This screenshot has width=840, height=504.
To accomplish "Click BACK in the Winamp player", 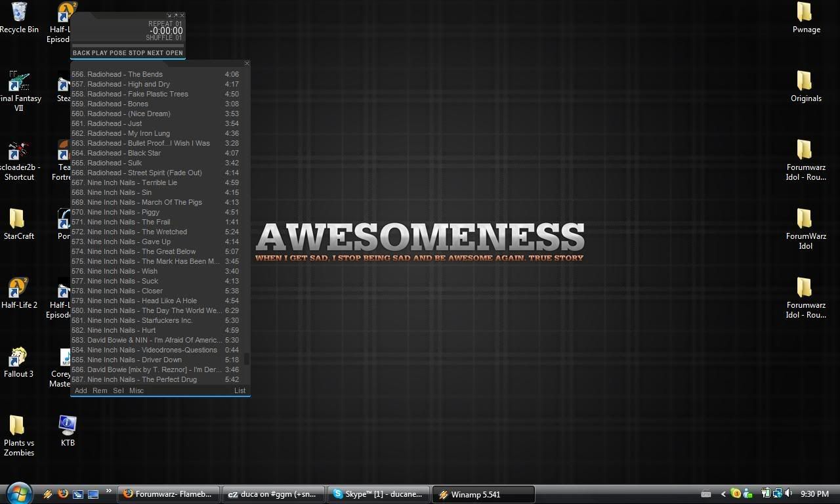I will click(81, 53).
